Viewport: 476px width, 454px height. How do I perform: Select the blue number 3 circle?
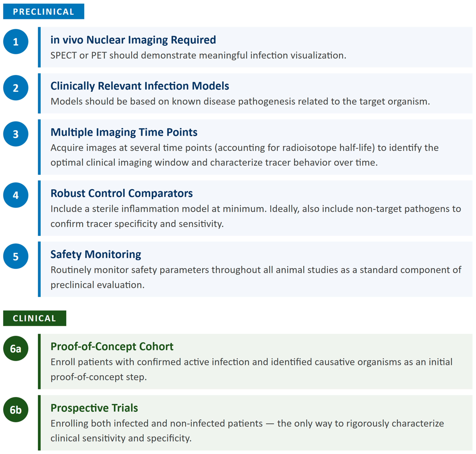point(16,134)
